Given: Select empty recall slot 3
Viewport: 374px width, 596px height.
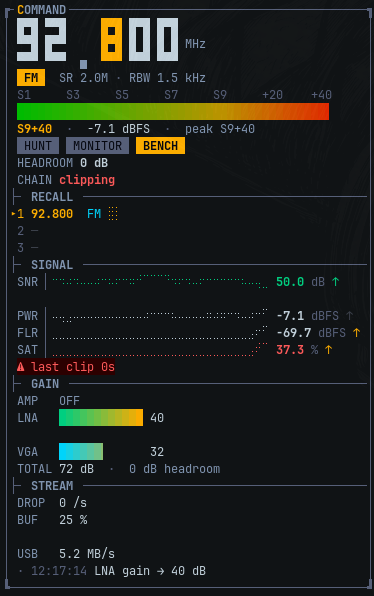Looking at the screenshot, I should tap(28, 248).
